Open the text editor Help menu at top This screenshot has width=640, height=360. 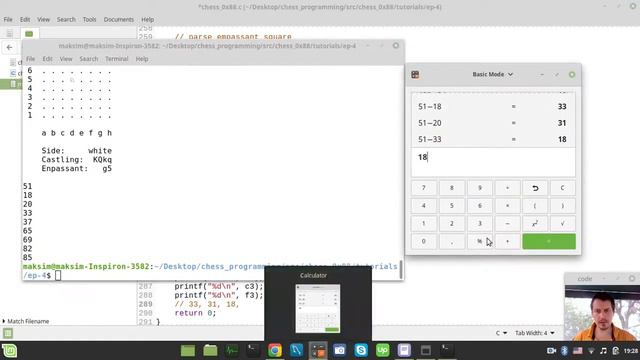[x=147, y=19]
